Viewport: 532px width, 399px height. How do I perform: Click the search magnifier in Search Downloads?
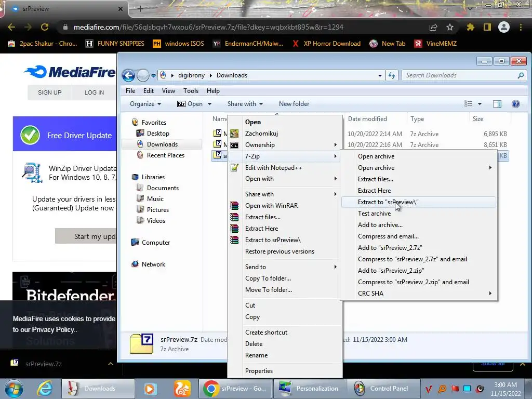pyautogui.click(x=521, y=75)
